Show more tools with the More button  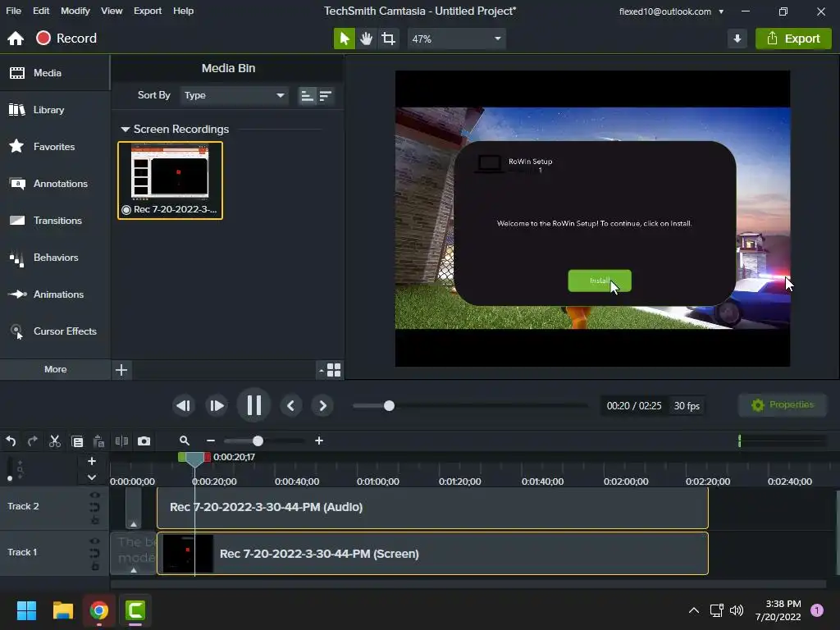pyautogui.click(x=55, y=369)
